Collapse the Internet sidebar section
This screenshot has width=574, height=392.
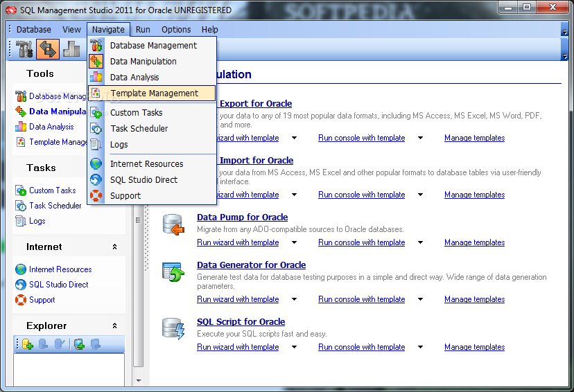114,247
